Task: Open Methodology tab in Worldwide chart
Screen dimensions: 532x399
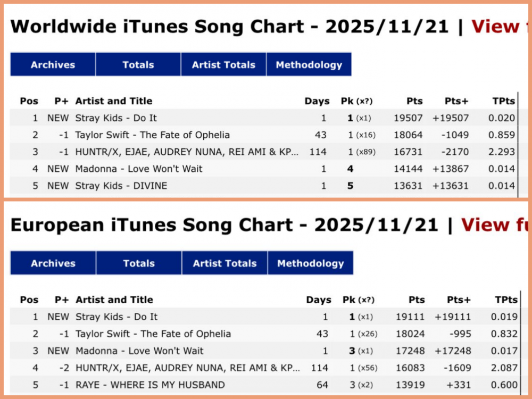Action: coord(309,65)
